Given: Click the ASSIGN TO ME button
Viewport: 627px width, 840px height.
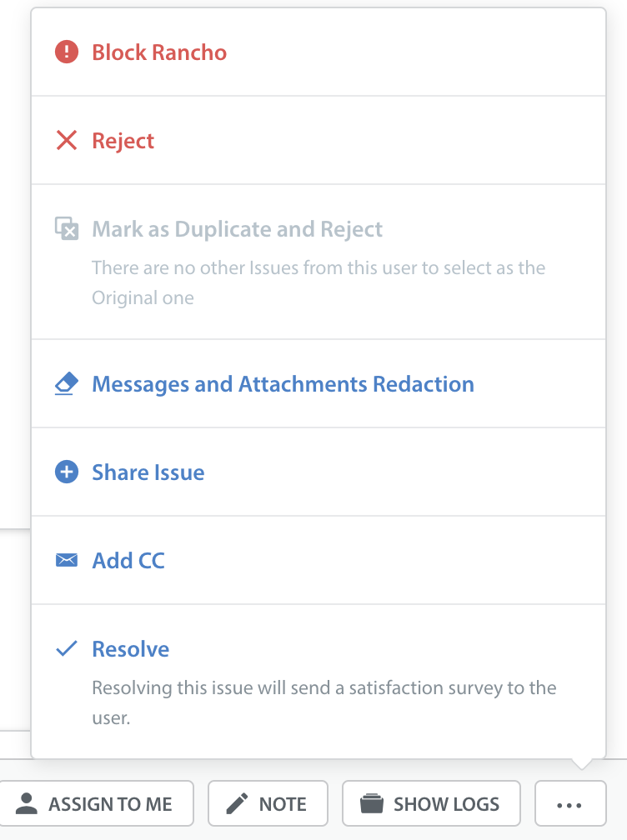Looking at the screenshot, I should pos(97,803).
